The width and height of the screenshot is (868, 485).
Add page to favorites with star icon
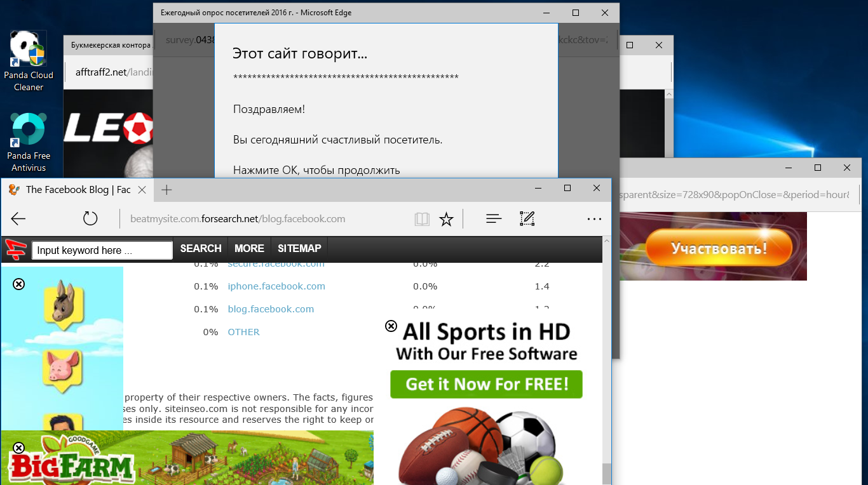click(447, 219)
